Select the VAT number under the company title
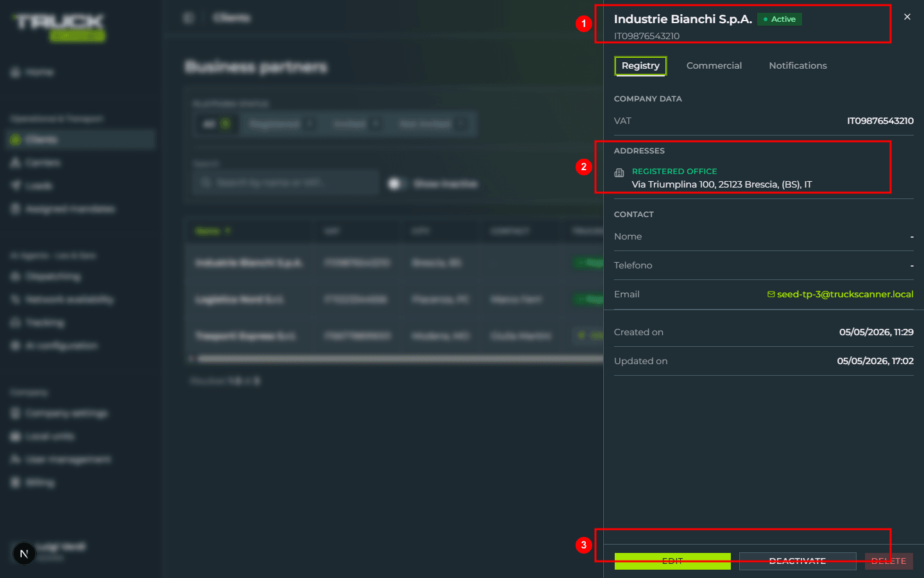Image resolution: width=924 pixels, height=578 pixels. pos(647,36)
